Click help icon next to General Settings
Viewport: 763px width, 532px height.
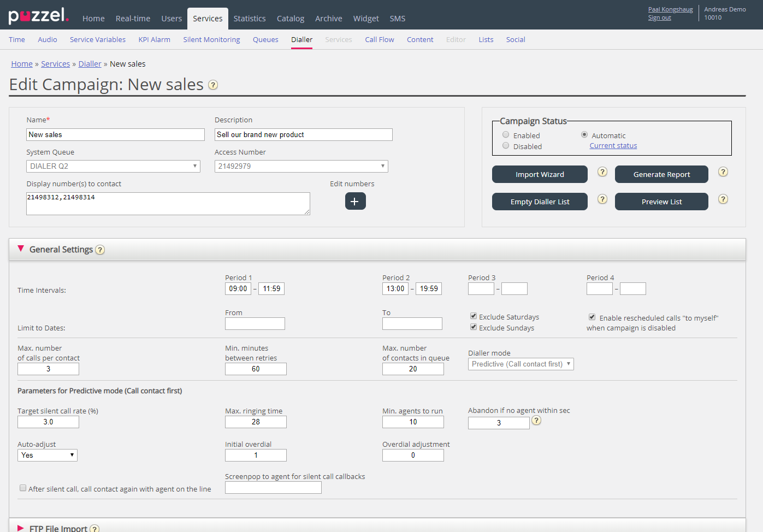[x=100, y=250]
